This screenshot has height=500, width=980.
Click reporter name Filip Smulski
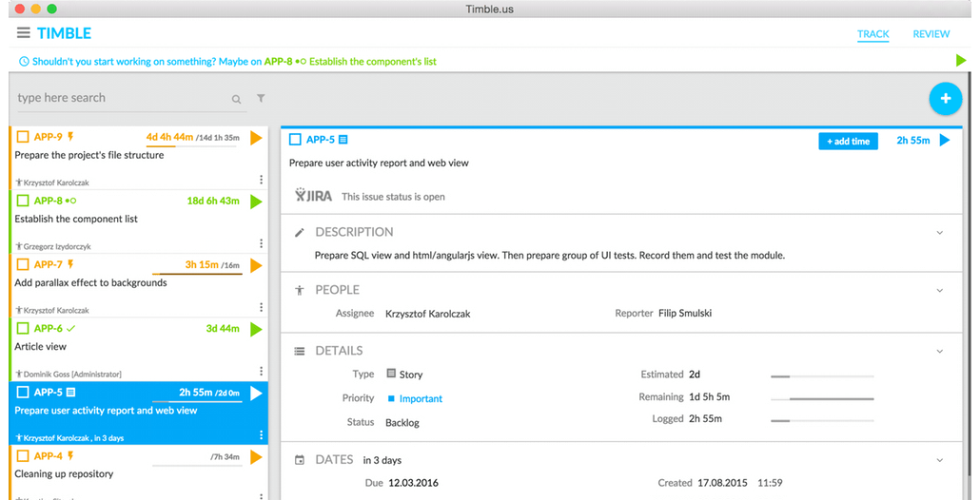coord(685,314)
